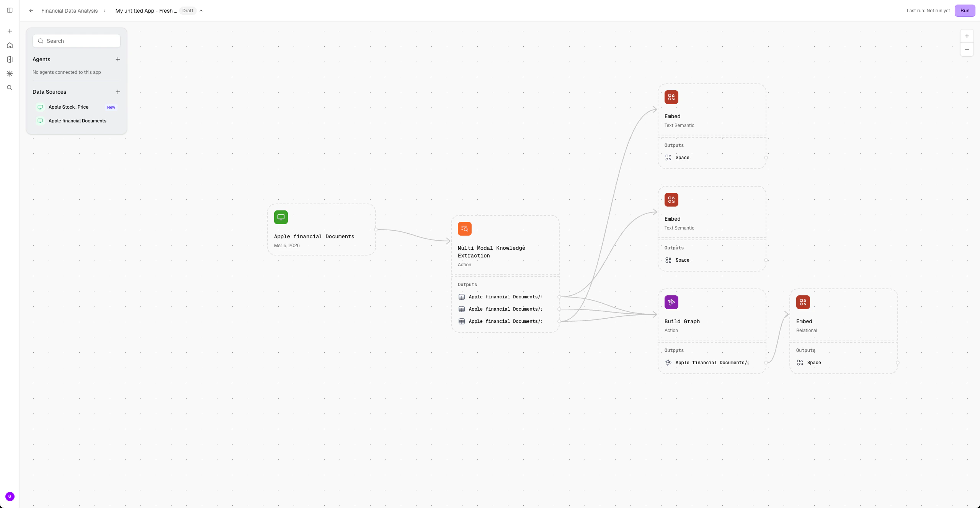
Task: Add an agent using the Agents plus icon
Action: tap(118, 59)
